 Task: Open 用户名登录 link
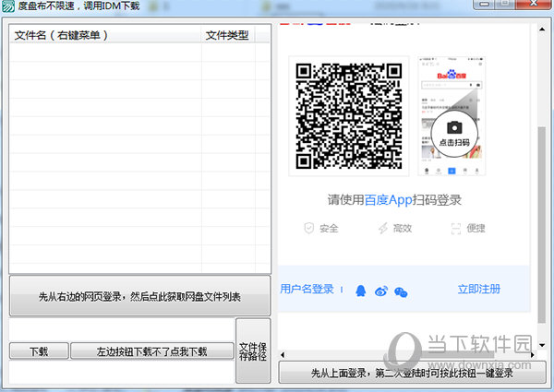307,289
